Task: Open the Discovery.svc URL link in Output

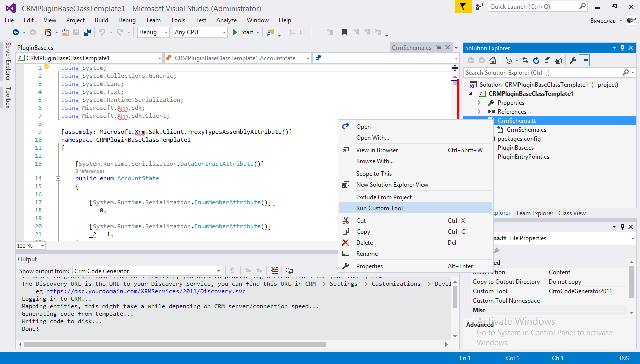Action: [146, 291]
